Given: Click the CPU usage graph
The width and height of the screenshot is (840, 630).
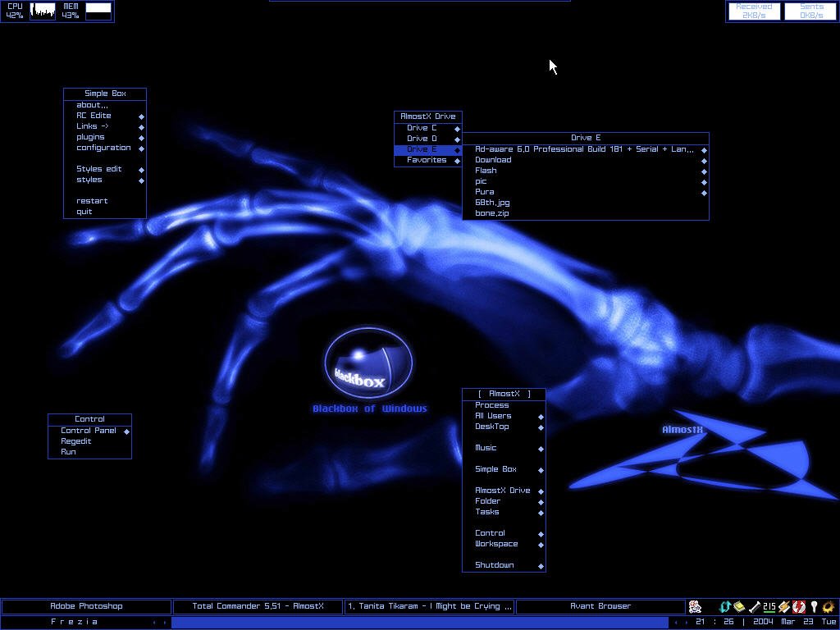Looking at the screenshot, I should coord(43,11).
